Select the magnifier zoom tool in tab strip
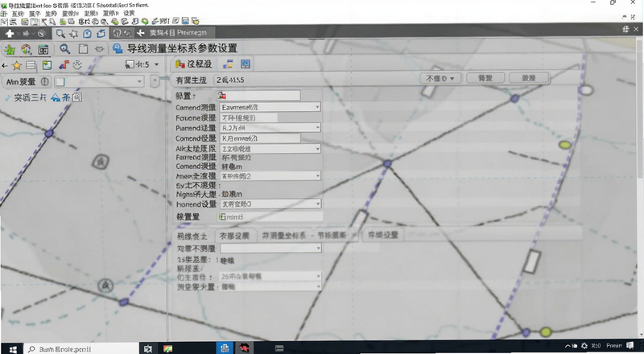Screen dimensions: 644x354 click(x=61, y=34)
